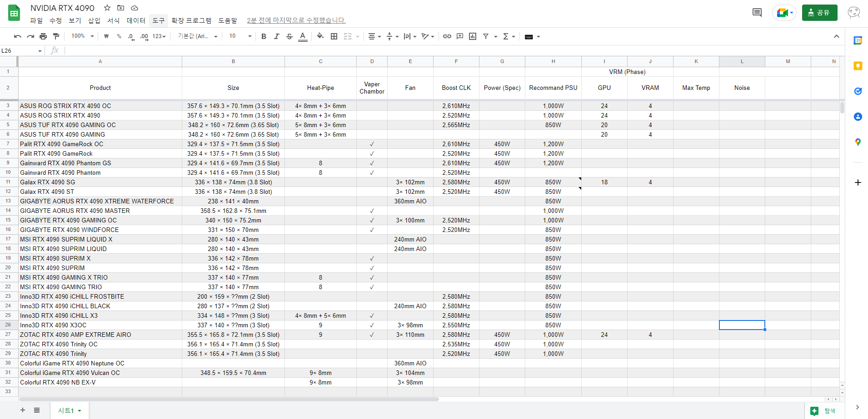Open the 확장 프로그램 menu
The width and height of the screenshot is (868, 419).
(191, 20)
